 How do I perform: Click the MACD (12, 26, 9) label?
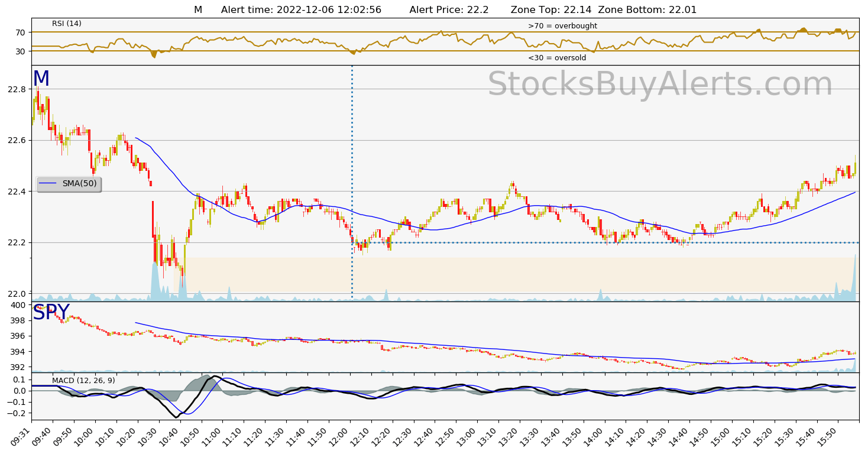pyautogui.click(x=83, y=380)
